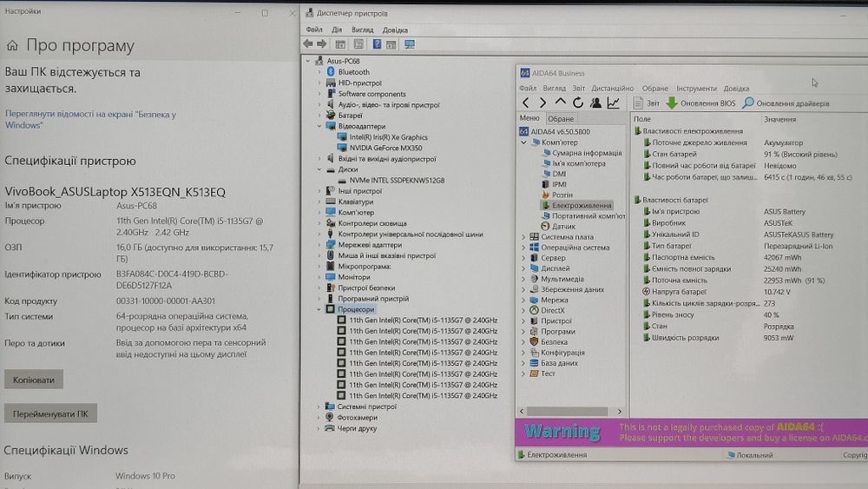This screenshot has width=868, height=489.
Task: Click AIDA64 tree horizontal scrollbar track
Action: coord(568,412)
